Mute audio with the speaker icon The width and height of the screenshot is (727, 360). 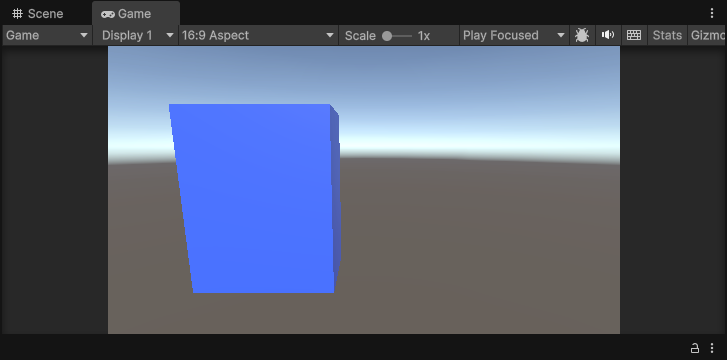click(607, 35)
